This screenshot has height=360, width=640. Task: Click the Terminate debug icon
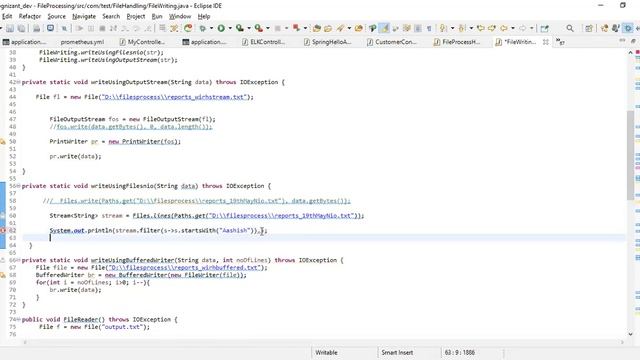(x=102, y=28)
